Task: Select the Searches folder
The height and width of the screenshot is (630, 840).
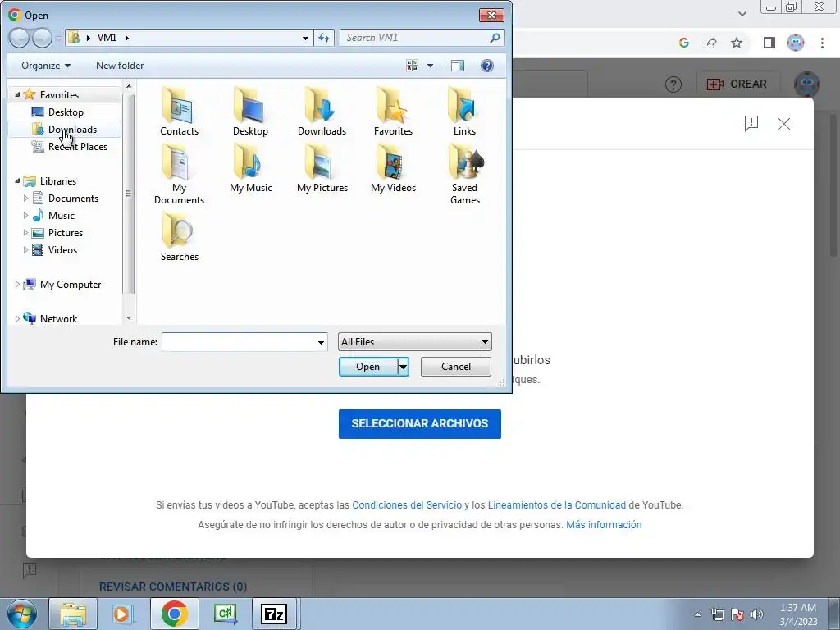Action: (x=179, y=237)
